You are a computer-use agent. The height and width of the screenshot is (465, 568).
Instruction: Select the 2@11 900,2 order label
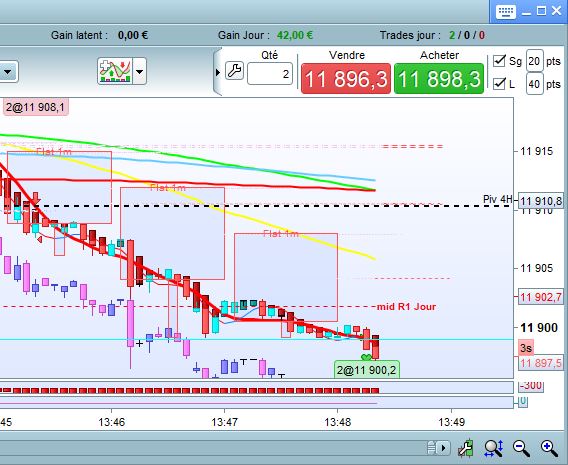[x=367, y=370]
